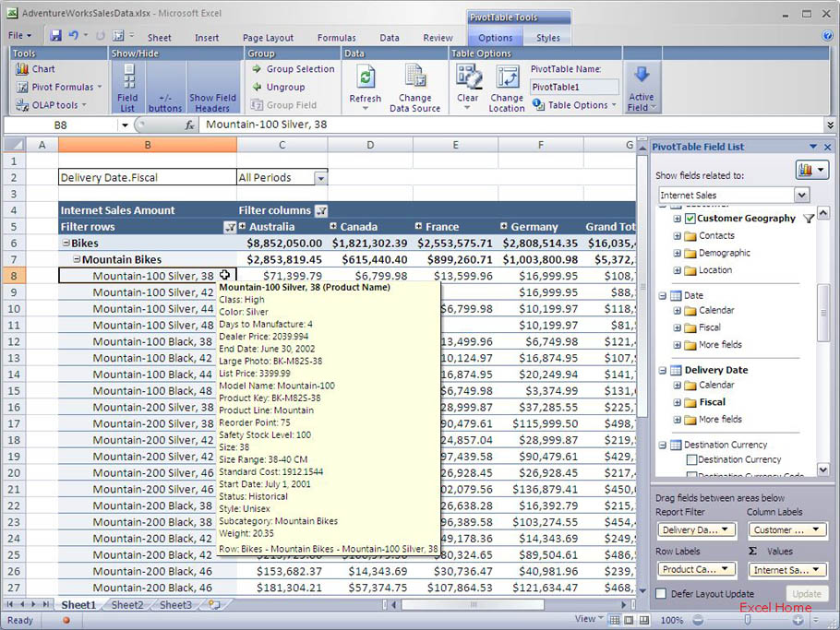
Task: Click Ungroup in the Group section
Action: tap(279, 87)
